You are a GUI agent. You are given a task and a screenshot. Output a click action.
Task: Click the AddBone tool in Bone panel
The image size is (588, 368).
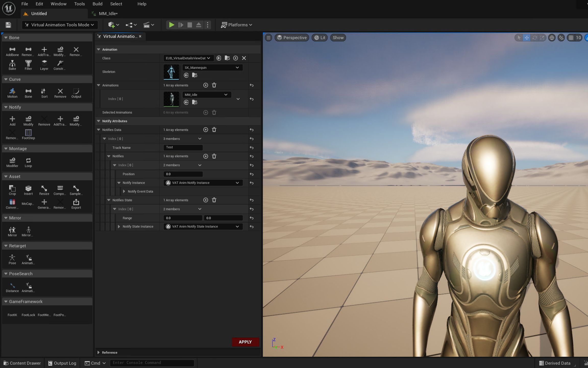(x=12, y=50)
